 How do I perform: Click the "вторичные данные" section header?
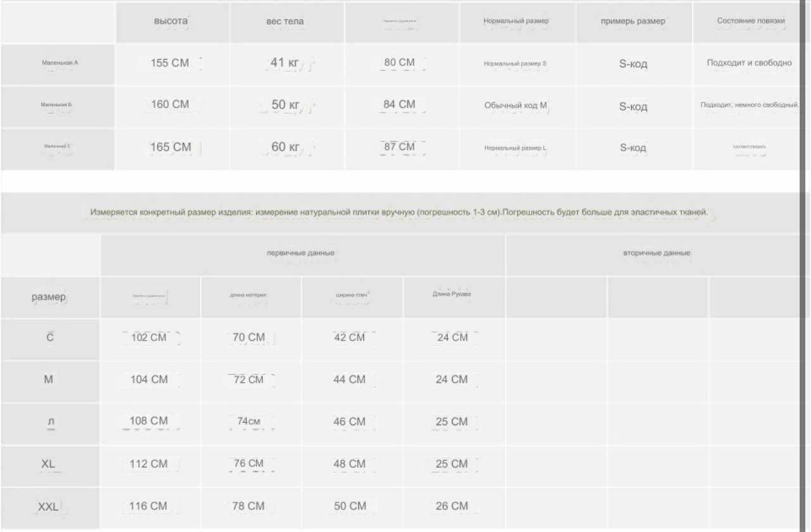656,253
